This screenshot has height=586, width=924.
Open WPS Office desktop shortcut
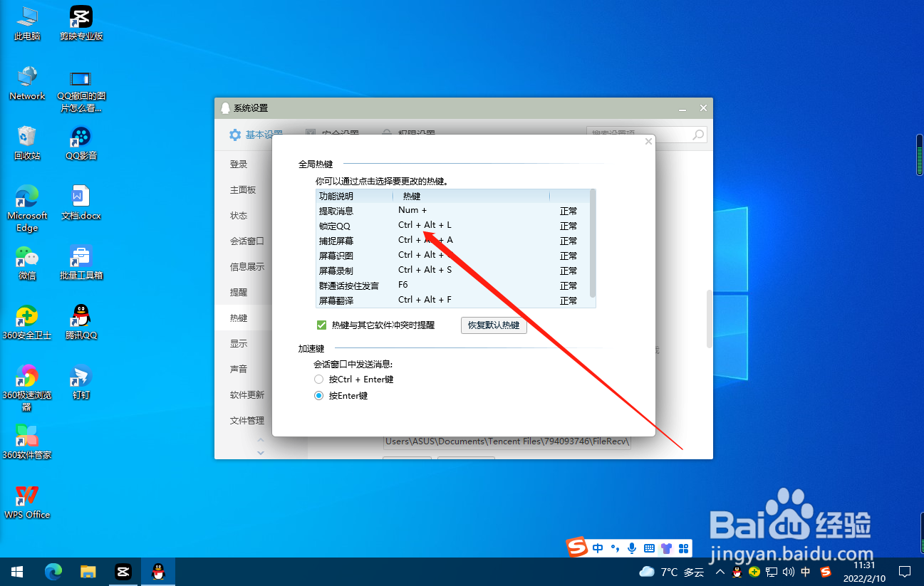(27, 502)
